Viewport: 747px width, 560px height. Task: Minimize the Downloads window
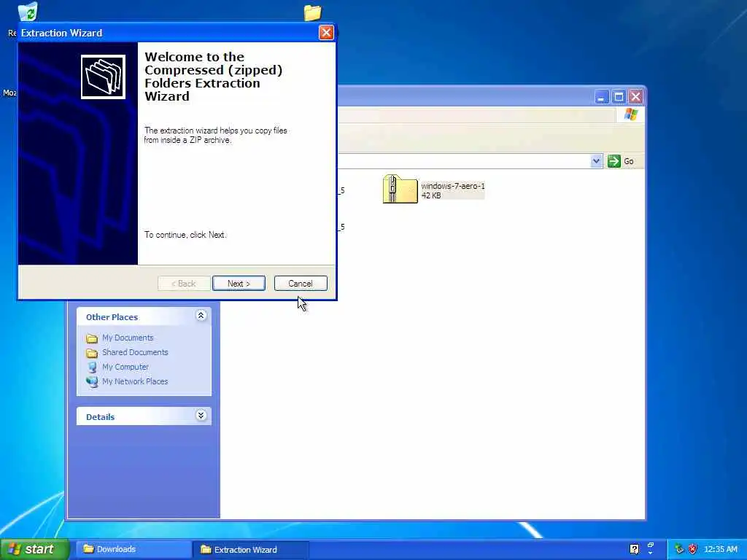[602, 97]
